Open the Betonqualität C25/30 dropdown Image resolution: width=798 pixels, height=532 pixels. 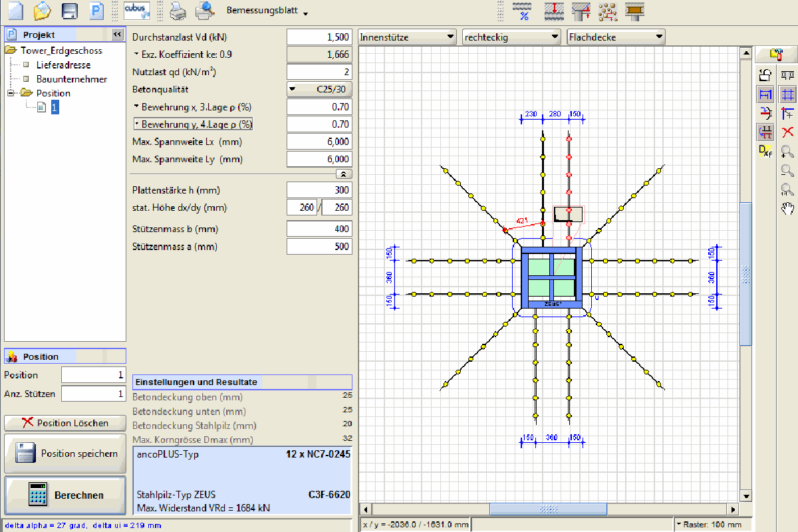319,89
